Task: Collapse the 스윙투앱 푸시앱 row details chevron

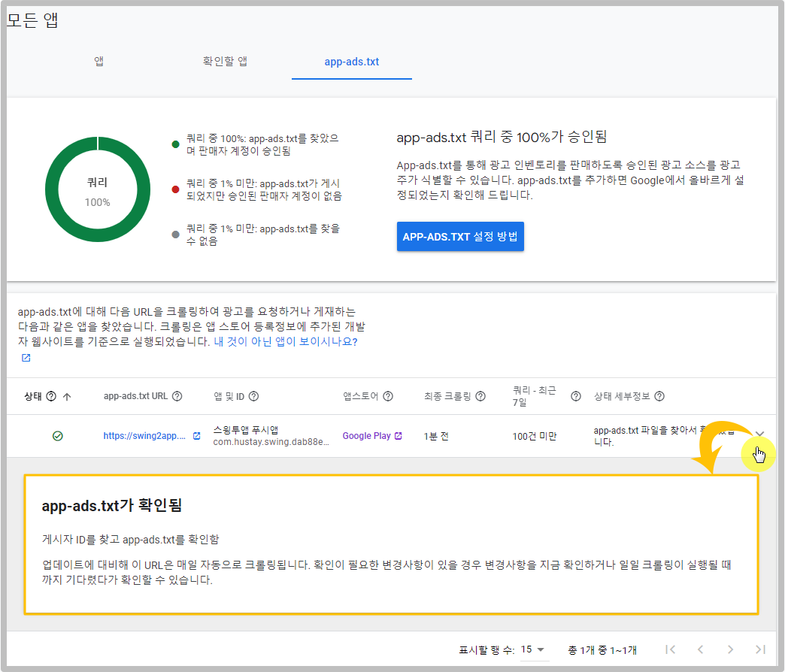Action: (759, 434)
